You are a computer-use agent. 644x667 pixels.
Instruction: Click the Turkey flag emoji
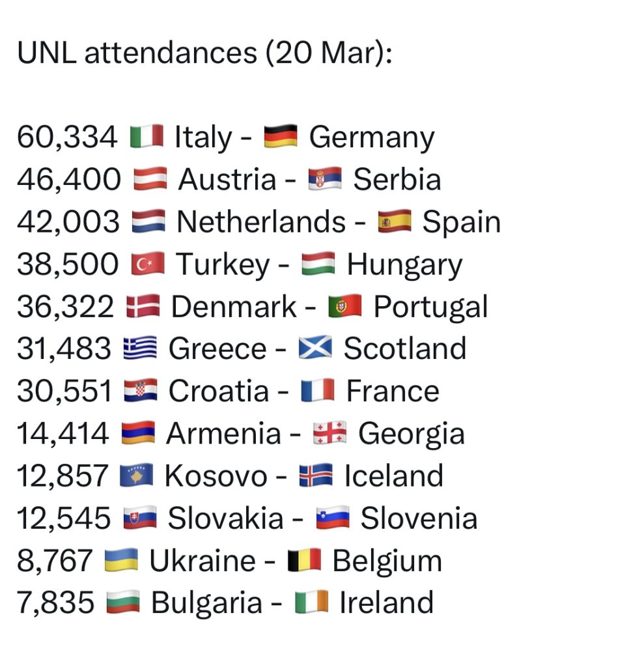point(148,264)
